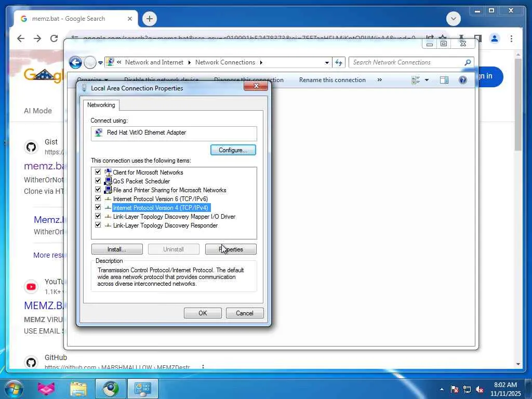The height and width of the screenshot is (399, 532).
Task: Click Network and Internet breadcrumb
Action: tap(154, 62)
